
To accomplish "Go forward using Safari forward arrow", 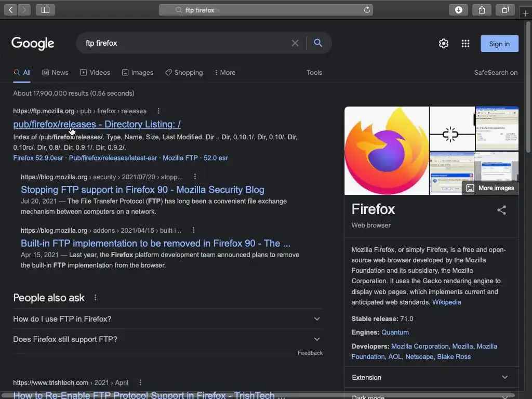I will click(24, 10).
